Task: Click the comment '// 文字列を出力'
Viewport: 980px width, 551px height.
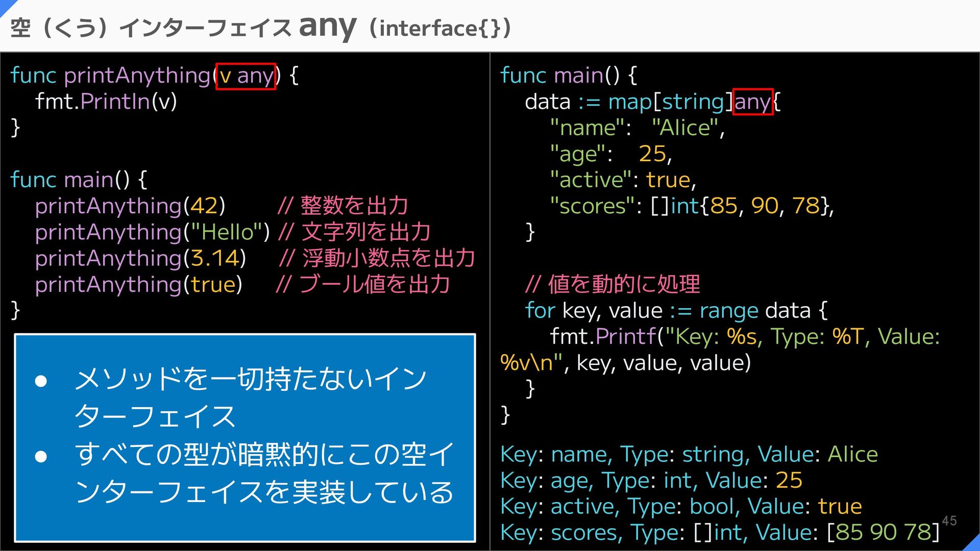Action: coord(355,232)
